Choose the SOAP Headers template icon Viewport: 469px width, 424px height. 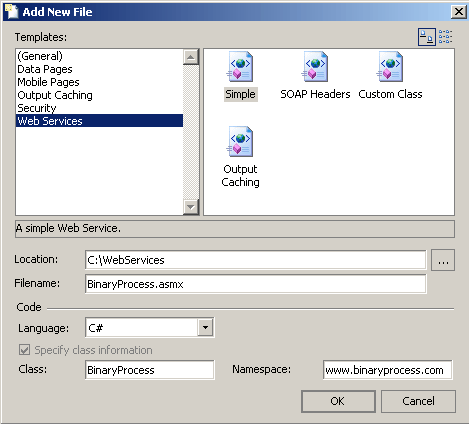point(315,67)
